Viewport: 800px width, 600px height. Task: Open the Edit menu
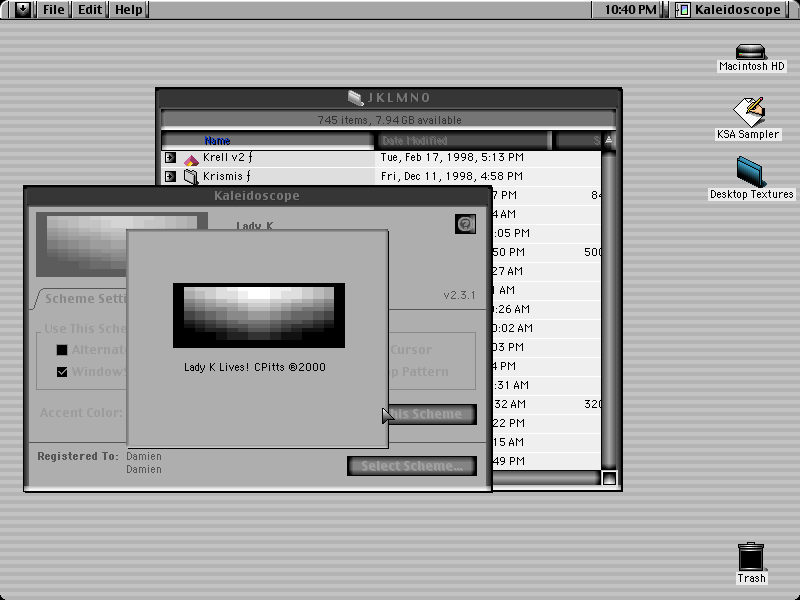point(90,9)
